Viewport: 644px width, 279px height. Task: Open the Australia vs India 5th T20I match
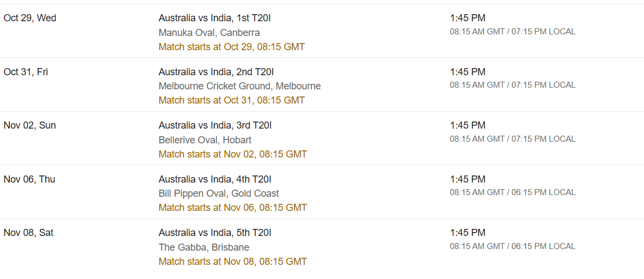click(215, 233)
